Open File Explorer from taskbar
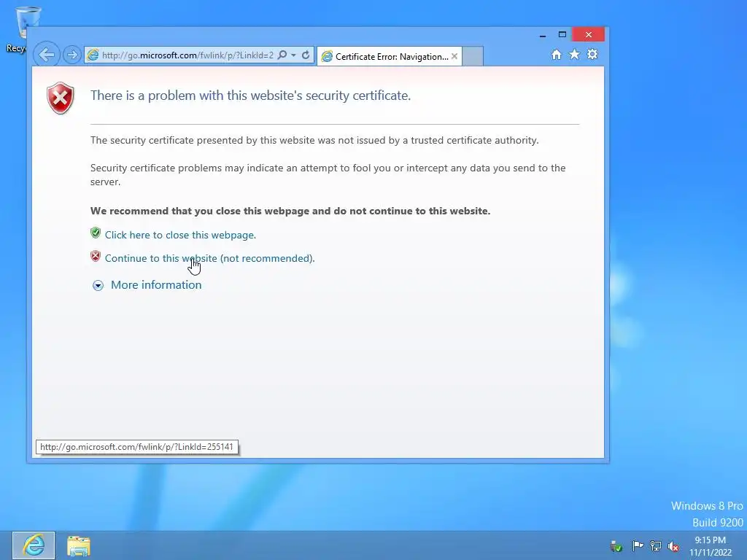The height and width of the screenshot is (560, 747). [x=79, y=545]
